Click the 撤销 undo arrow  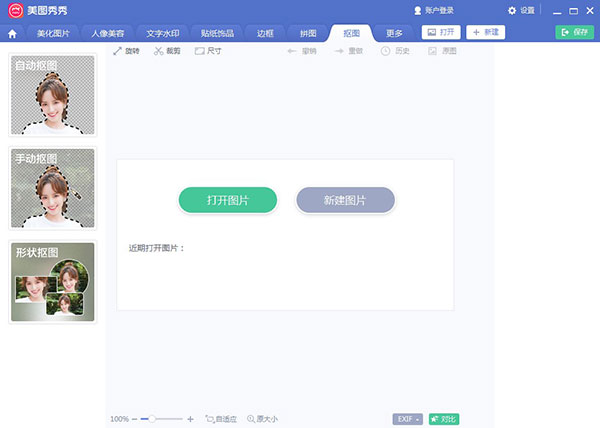[302, 51]
